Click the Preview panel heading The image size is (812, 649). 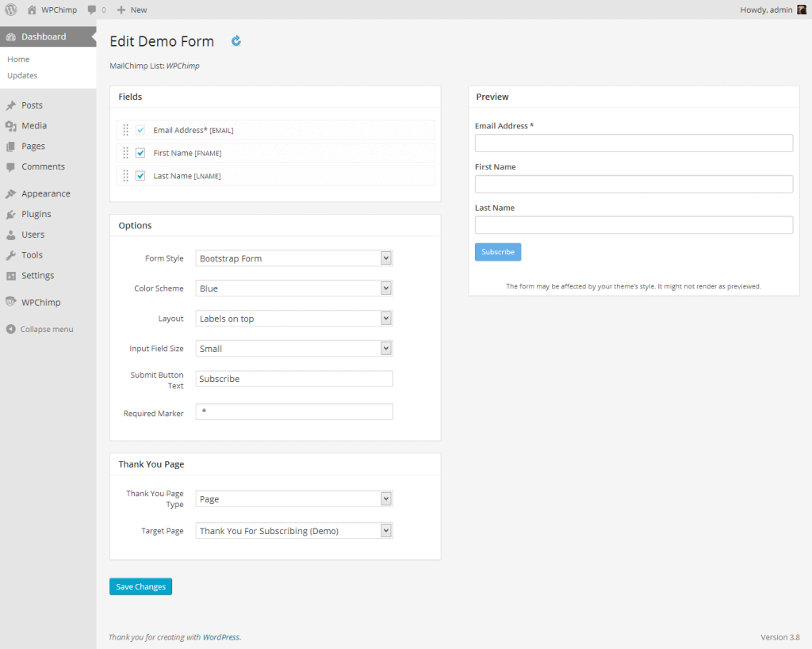click(492, 97)
